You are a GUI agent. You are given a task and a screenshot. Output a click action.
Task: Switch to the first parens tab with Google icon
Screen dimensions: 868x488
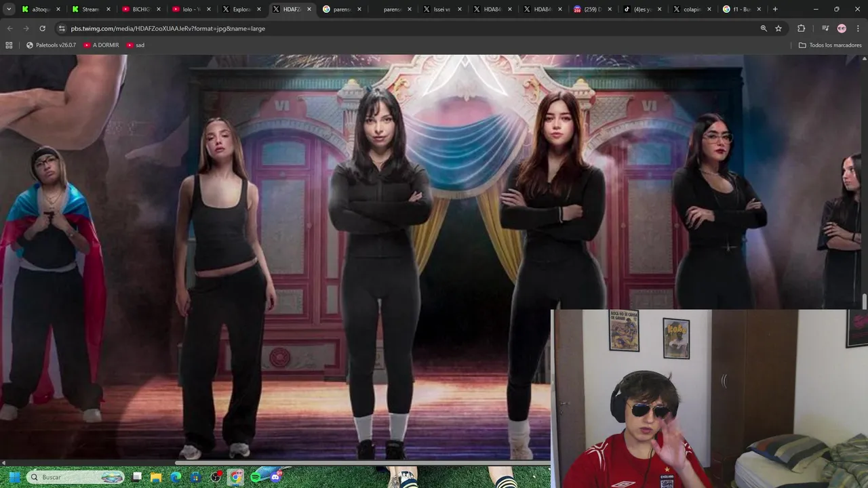tap(341, 9)
